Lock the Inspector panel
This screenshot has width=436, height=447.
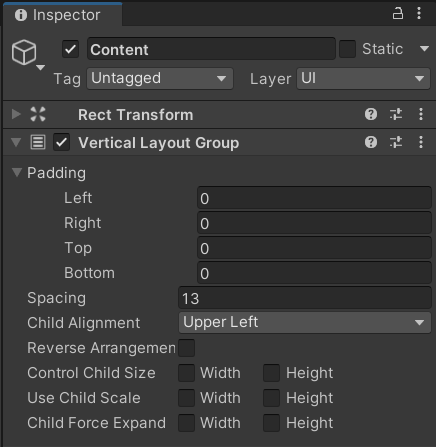pos(398,14)
